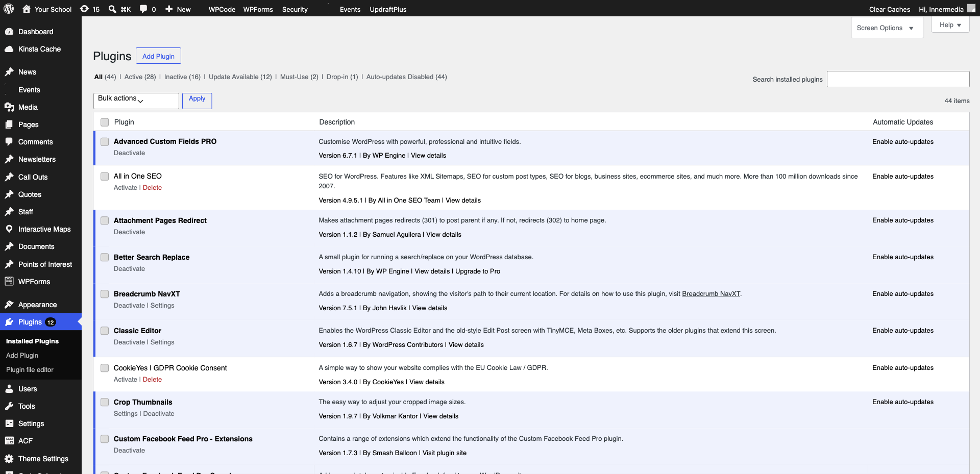Sort by the Plugin column header

click(x=124, y=122)
